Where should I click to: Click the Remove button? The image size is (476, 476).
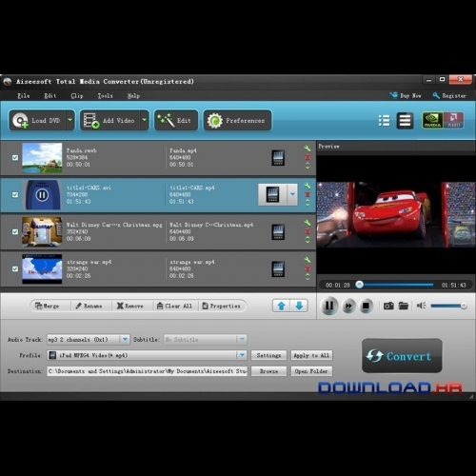tap(130, 306)
